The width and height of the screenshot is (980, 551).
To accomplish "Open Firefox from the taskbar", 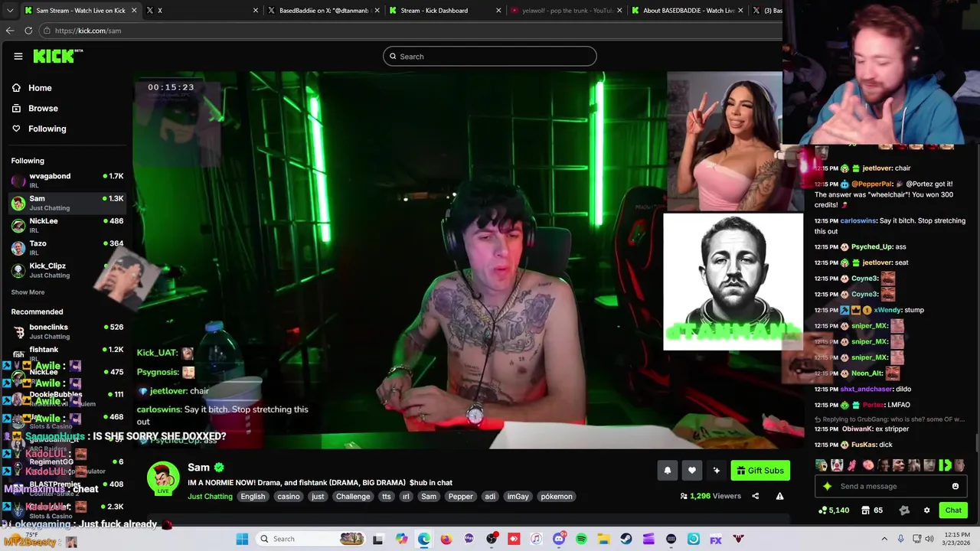I will [x=446, y=539].
